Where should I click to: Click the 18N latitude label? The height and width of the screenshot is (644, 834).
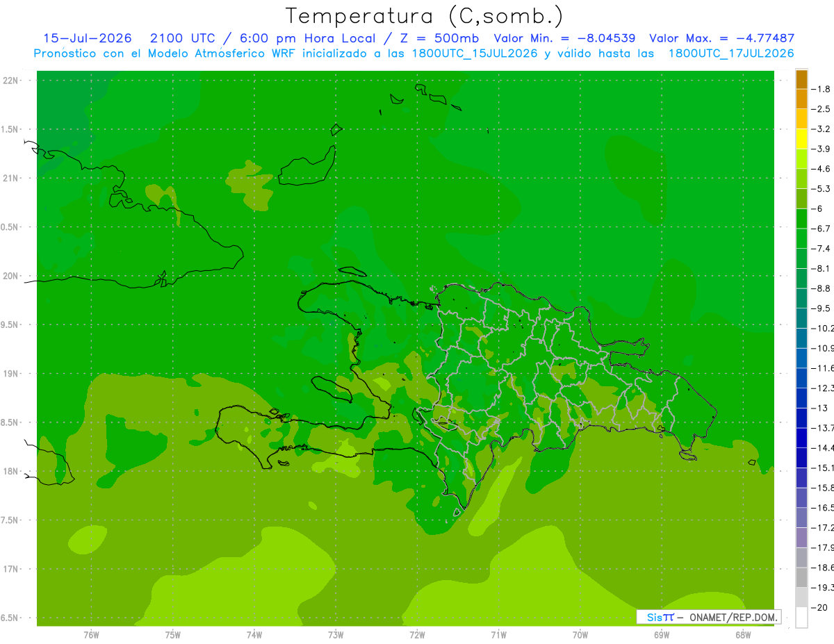tap(12, 471)
